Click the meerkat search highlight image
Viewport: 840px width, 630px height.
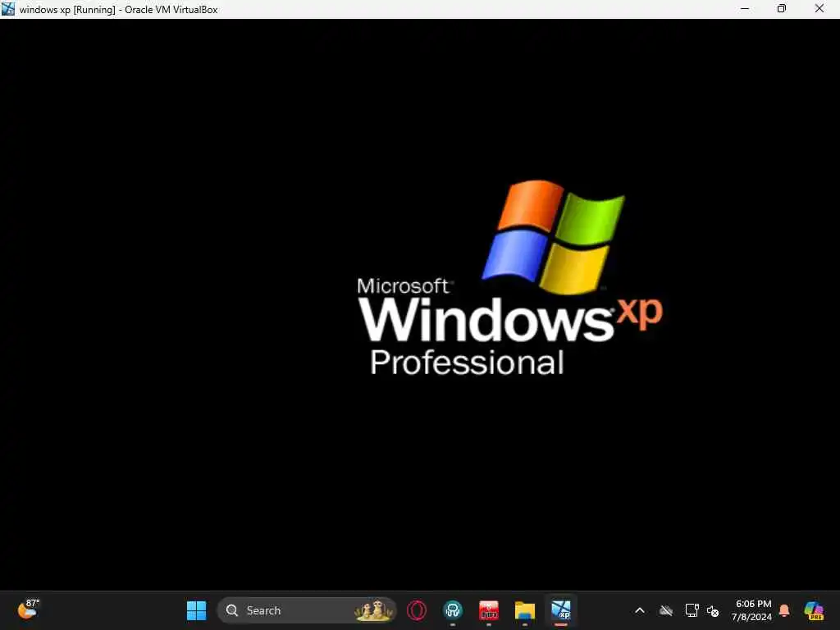click(x=374, y=610)
